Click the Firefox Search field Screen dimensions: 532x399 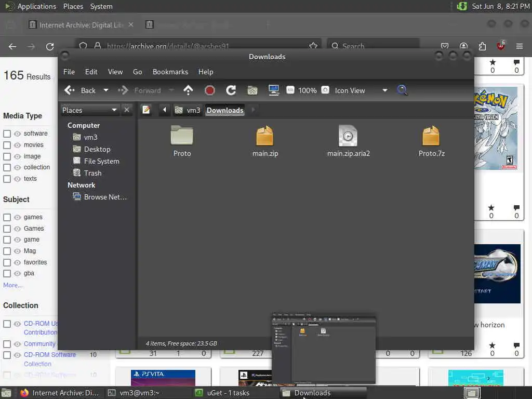373,46
